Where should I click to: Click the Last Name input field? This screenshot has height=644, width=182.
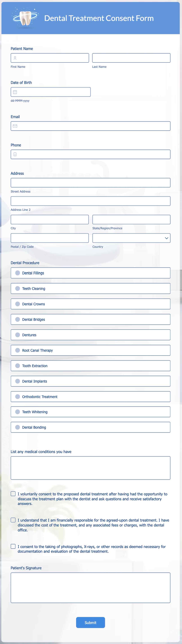click(x=131, y=58)
